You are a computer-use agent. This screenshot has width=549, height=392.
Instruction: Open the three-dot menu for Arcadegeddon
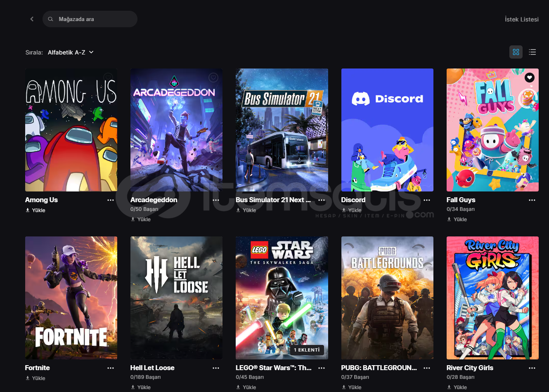pyautogui.click(x=216, y=200)
